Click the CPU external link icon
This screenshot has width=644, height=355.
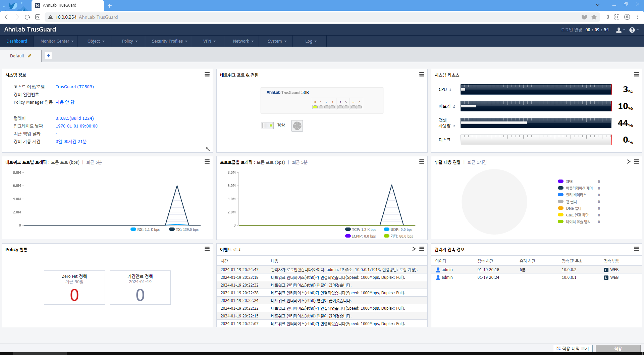coord(450,90)
